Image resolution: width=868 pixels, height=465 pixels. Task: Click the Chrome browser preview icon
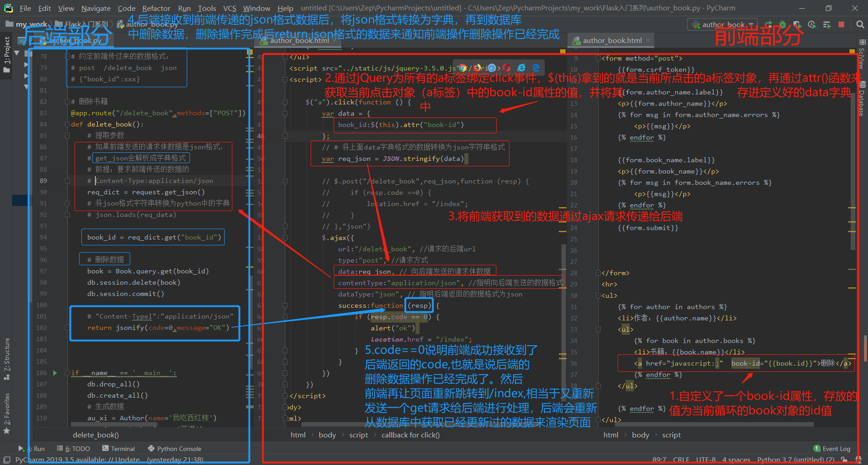pyautogui.click(x=463, y=68)
